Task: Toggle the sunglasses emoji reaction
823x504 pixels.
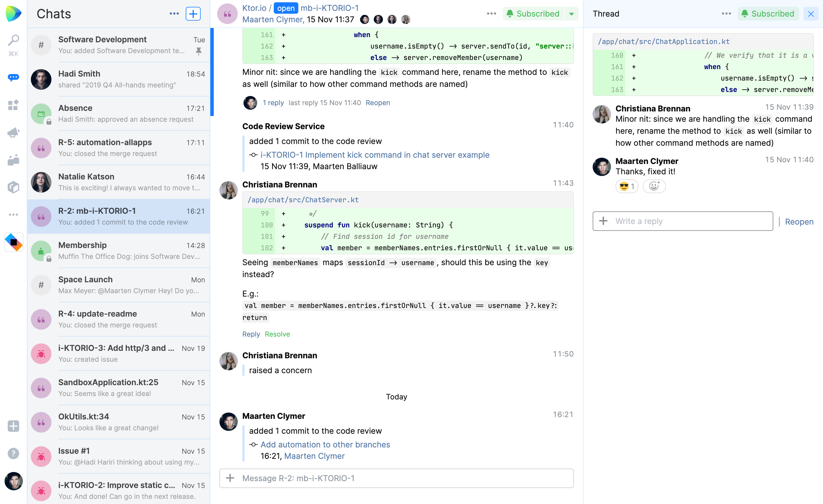Action: click(x=627, y=186)
